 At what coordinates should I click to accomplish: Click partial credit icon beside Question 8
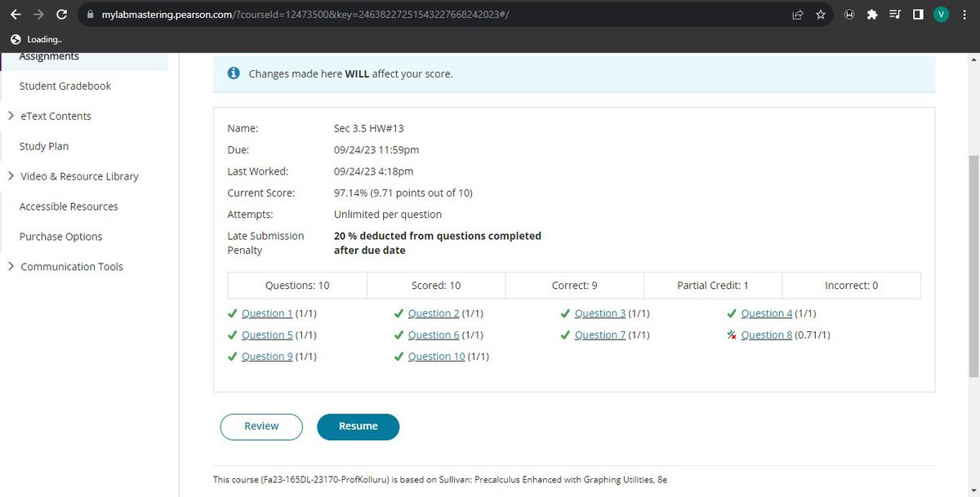[732, 335]
